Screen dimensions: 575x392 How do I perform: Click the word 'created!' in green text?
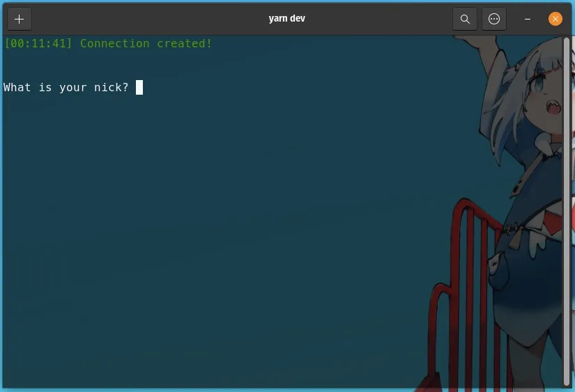pos(184,44)
